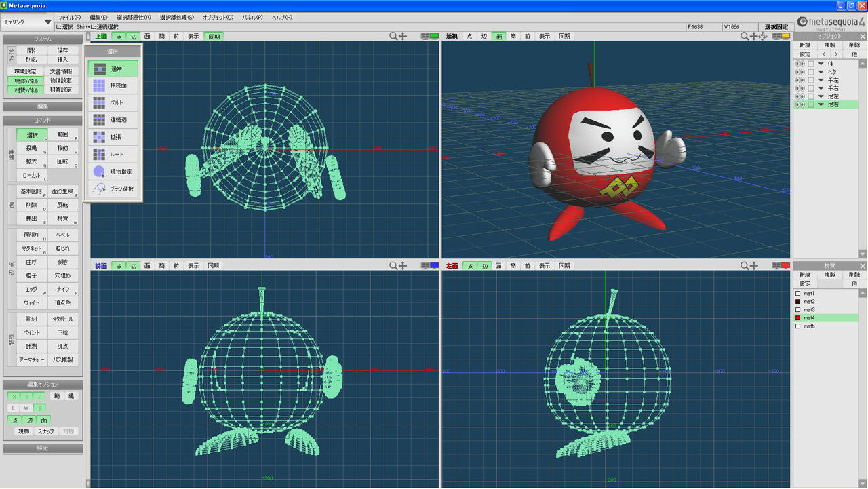Select 現物指定 selection mode icon
This screenshot has height=489, width=868.
click(99, 172)
